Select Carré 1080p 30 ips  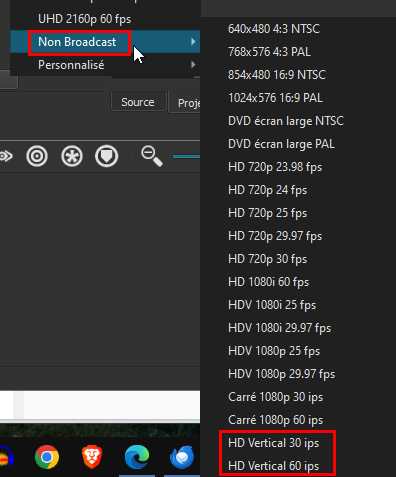coord(276,397)
